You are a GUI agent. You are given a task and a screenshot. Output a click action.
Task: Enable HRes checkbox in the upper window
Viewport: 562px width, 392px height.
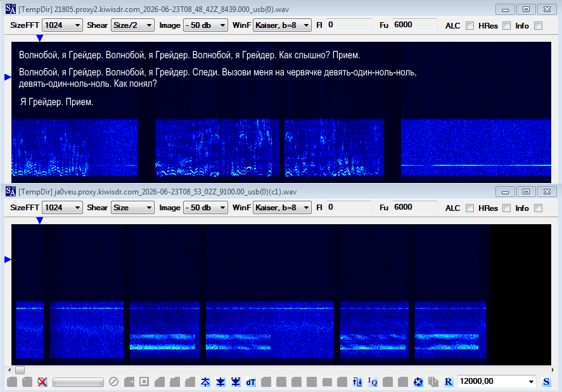click(506, 26)
